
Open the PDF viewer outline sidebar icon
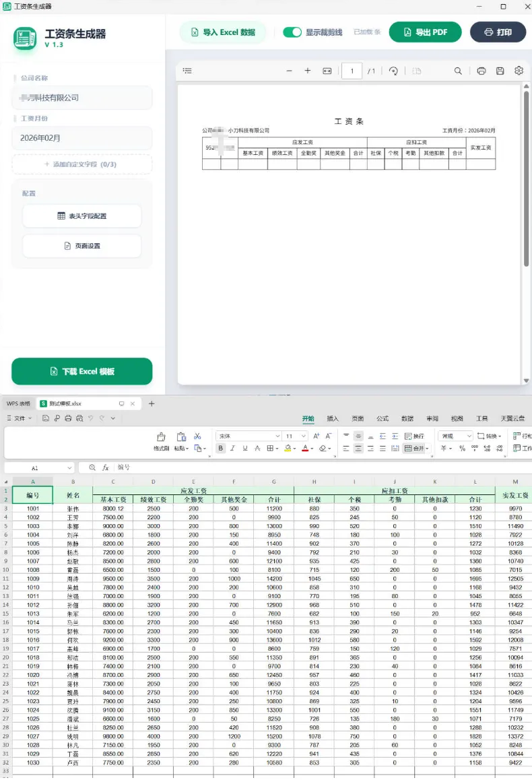click(x=187, y=71)
